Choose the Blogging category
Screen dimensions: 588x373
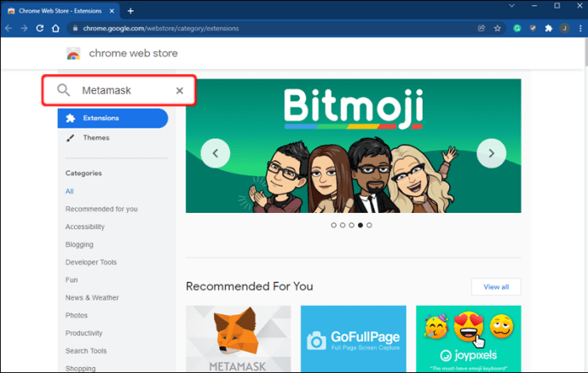coord(79,244)
